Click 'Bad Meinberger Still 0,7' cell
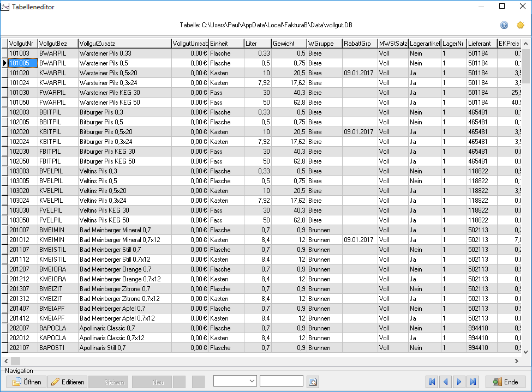The height and width of the screenshot is (392, 532). (x=125, y=250)
